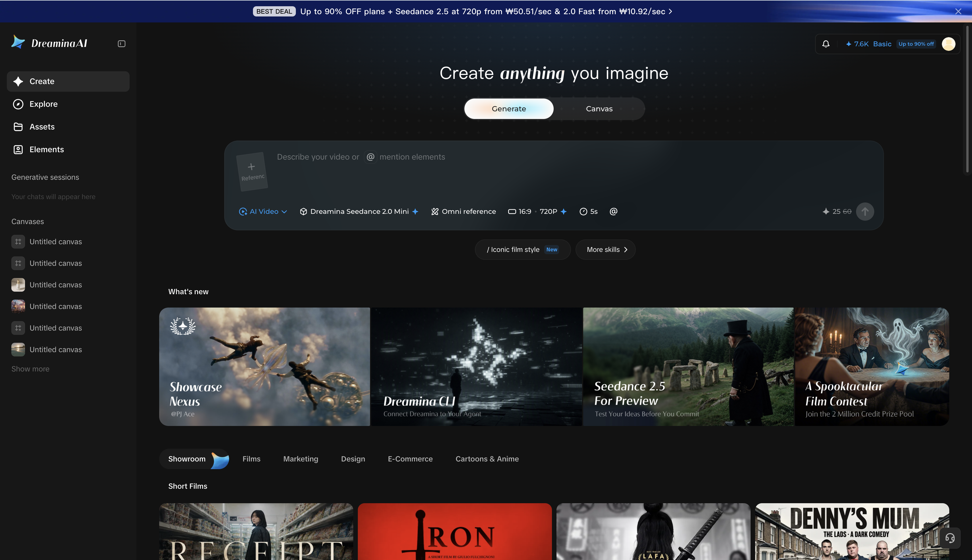Open the Denny's Mum short film thumbnail
Image resolution: width=972 pixels, height=560 pixels.
point(852,532)
